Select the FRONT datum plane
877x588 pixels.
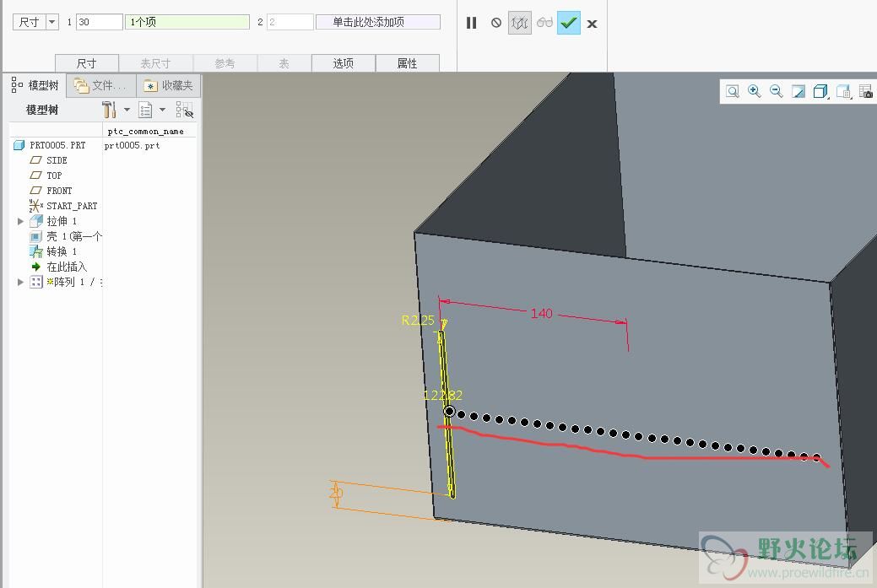(51, 191)
